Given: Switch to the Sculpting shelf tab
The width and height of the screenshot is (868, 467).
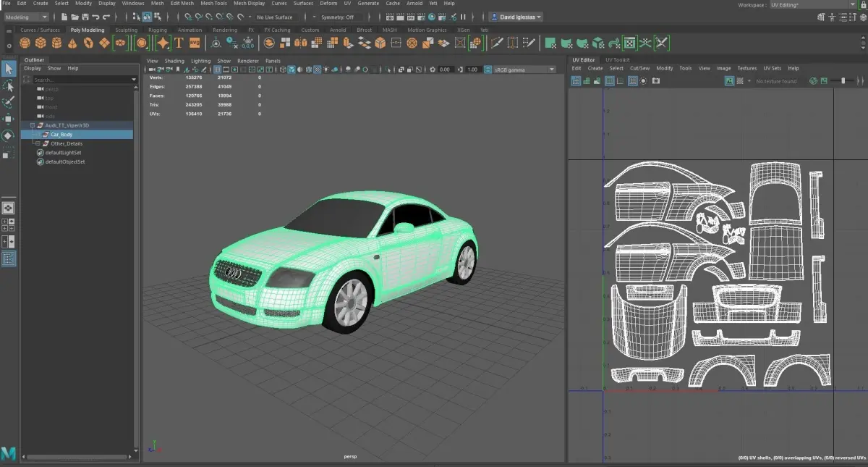Looking at the screenshot, I should point(126,30).
